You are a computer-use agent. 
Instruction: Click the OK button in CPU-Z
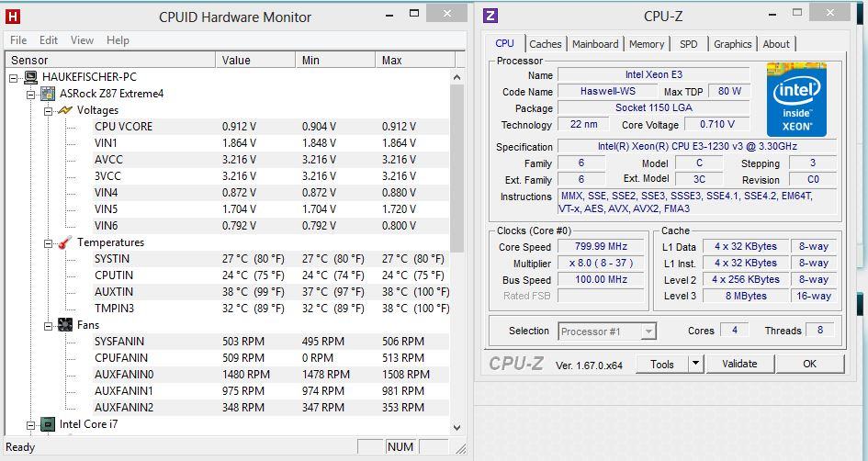click(x=810, y=364)
